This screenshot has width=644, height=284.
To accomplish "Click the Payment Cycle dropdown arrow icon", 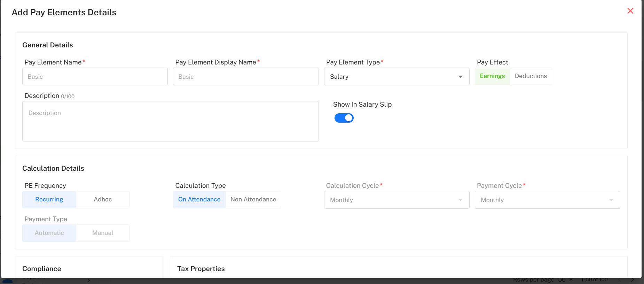I will pos(611,200).
